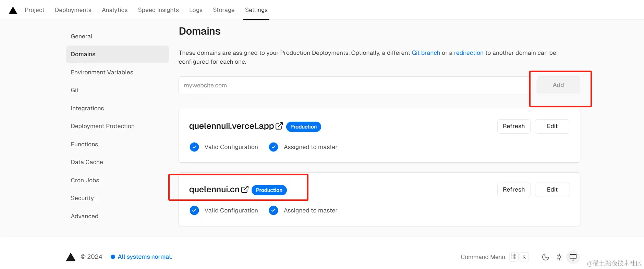Select system theme monitor icon

click(x=573, y=257)
